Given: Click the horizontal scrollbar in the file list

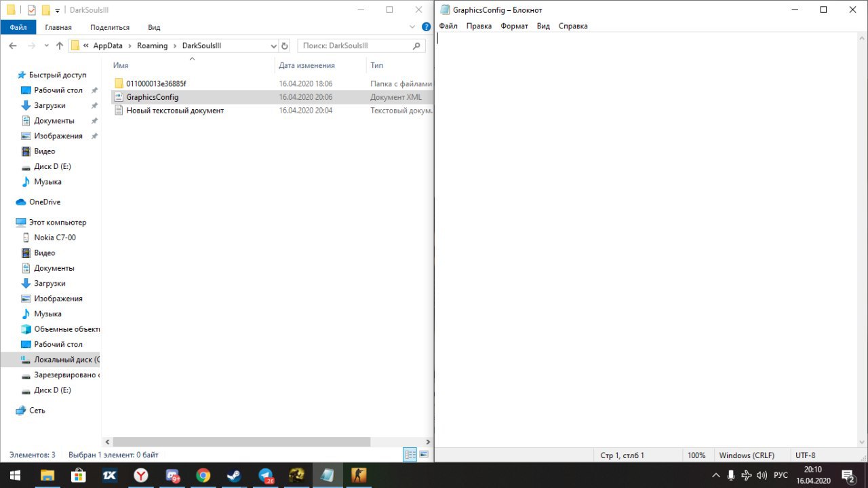Looking at the screenshot, I should click(241, 442).
